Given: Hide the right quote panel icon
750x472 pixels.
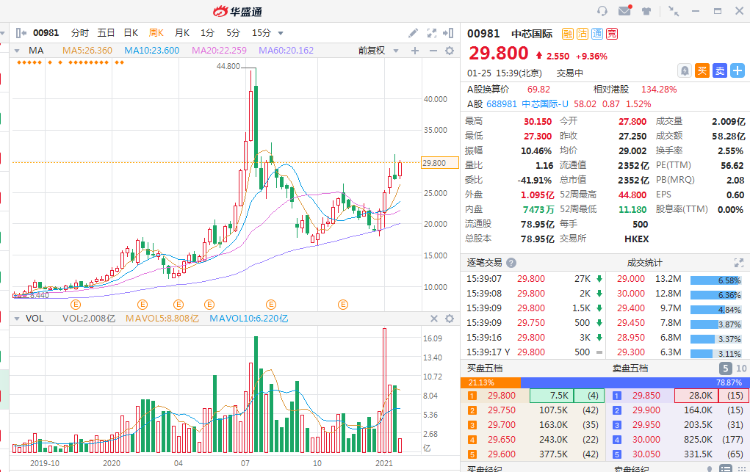Looking at the screenshot, I should [x=448, y=33].
